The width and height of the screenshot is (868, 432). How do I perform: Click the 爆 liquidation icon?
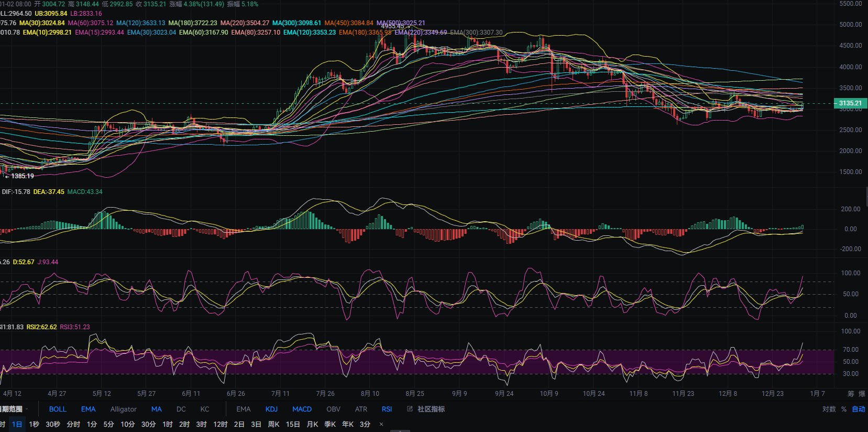(862, 394)
